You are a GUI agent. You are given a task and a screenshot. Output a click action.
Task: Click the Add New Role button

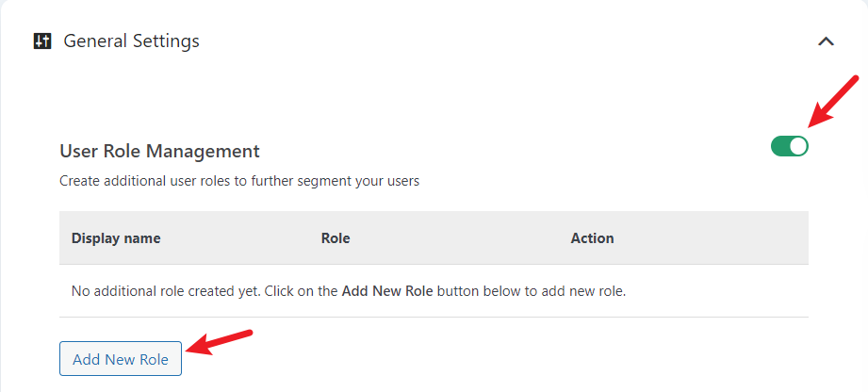point(121,359)
